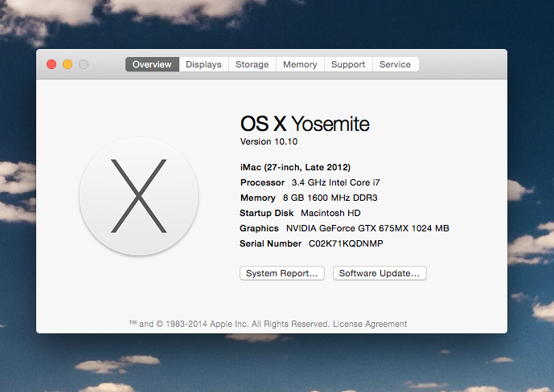Close the About This Mac window

coord(51,64)
